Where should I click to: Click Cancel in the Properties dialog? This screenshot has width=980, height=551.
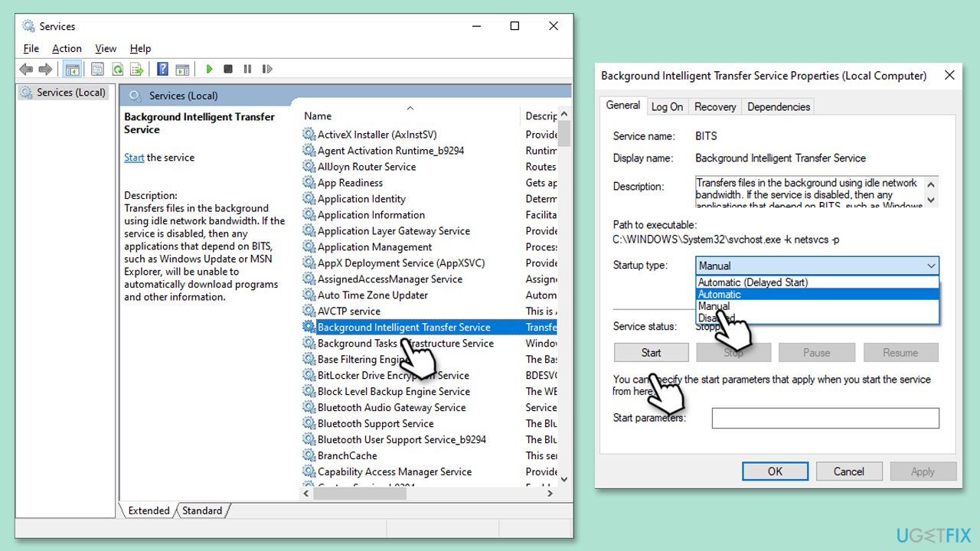pos(849,471)
